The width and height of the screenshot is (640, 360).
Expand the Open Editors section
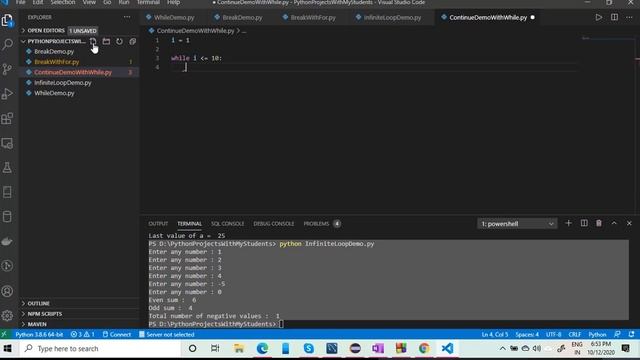[80, 31]
